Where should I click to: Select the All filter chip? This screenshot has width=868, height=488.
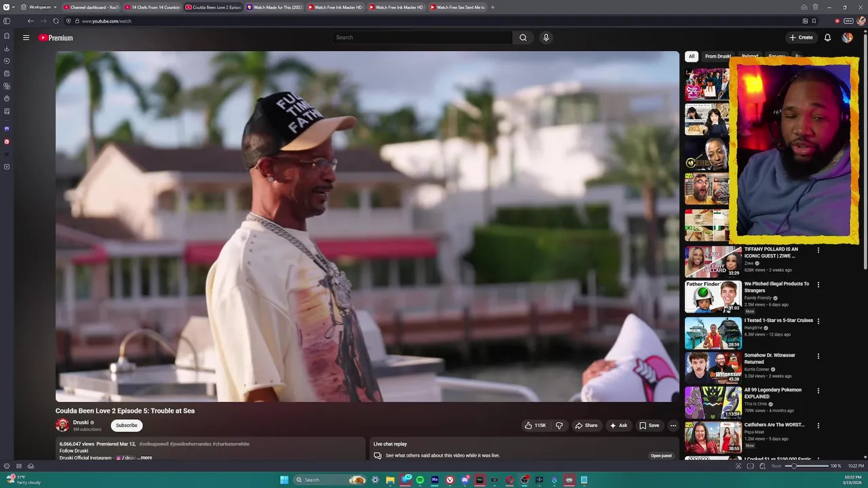tap(692, 56)
